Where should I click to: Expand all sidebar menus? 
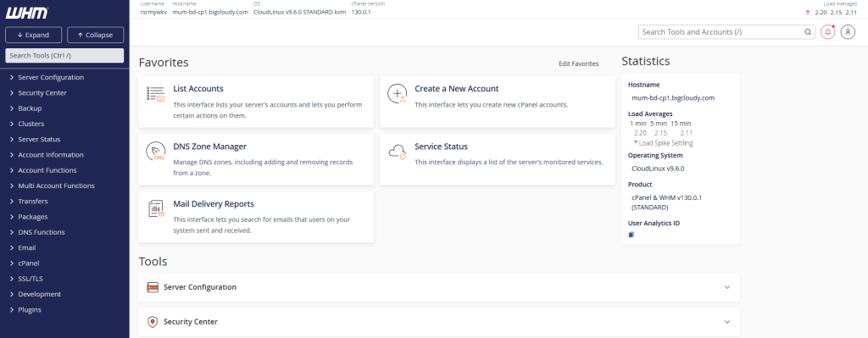(33, 35)
